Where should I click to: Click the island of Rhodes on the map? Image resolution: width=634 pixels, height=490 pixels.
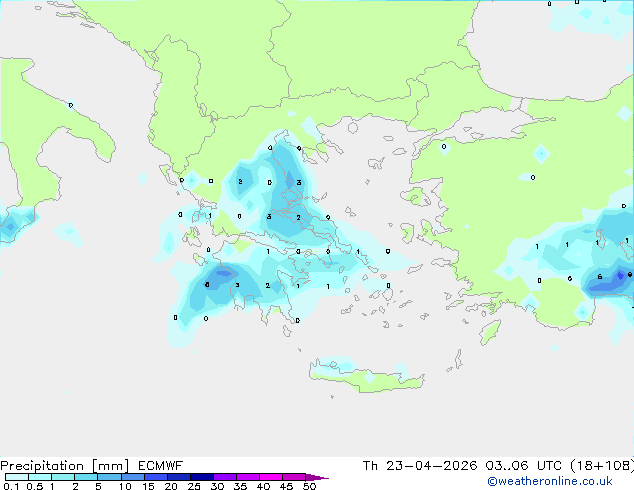click(x=490, y=332)
